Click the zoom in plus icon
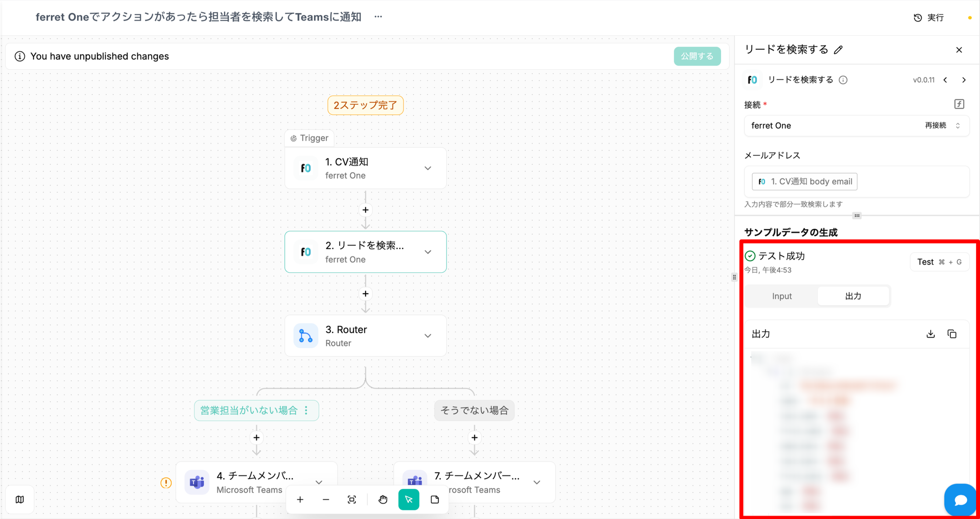The height and width of the screenshot is (519, 980). tap(300, 500)
